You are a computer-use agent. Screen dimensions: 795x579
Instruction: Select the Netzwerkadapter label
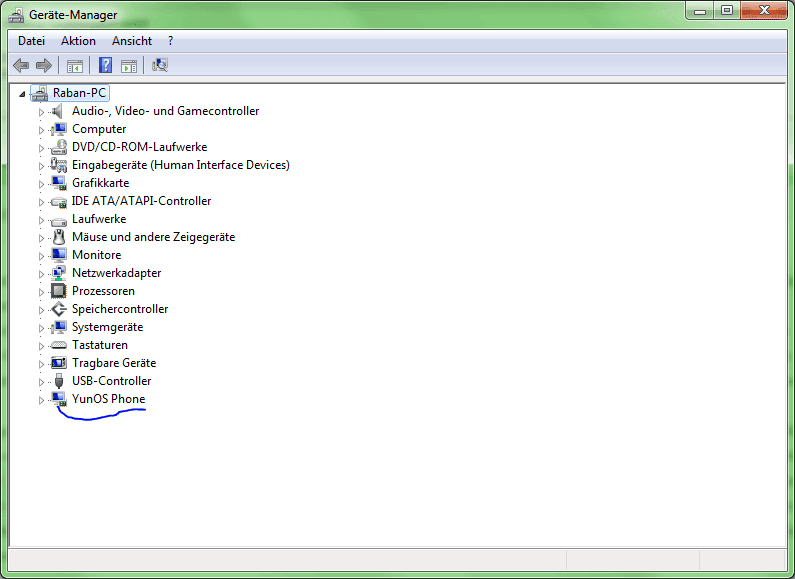[x=117, y=273]
